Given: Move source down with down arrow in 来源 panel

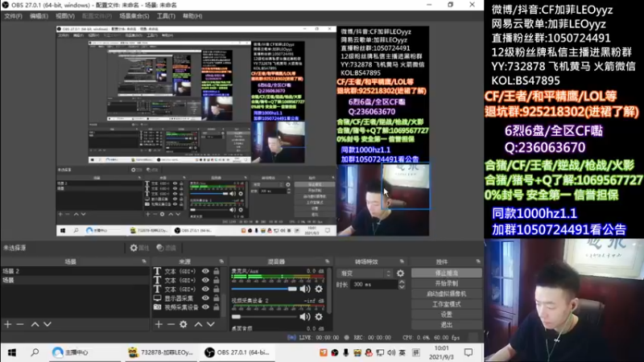Looking at the screenshot, I should tap(211, 324).
